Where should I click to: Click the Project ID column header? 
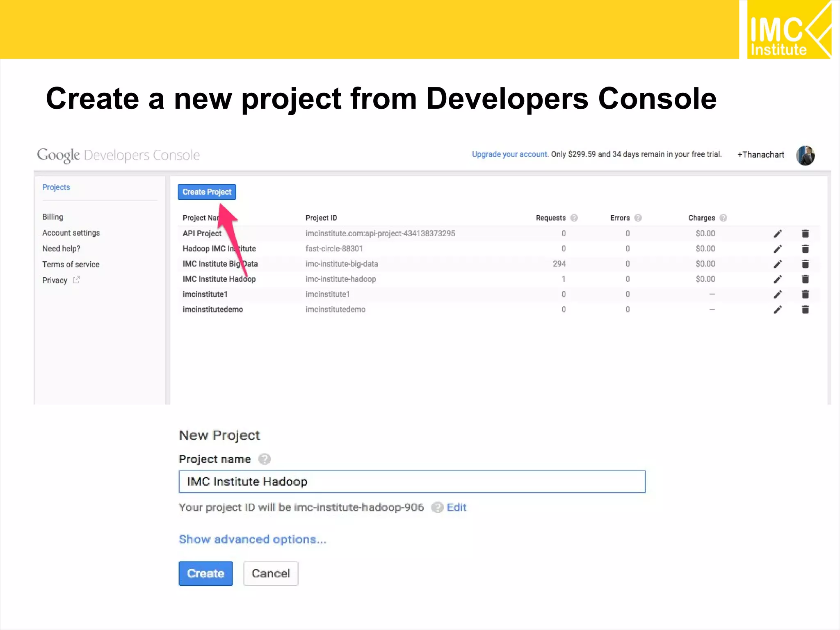tap(321, 218)
